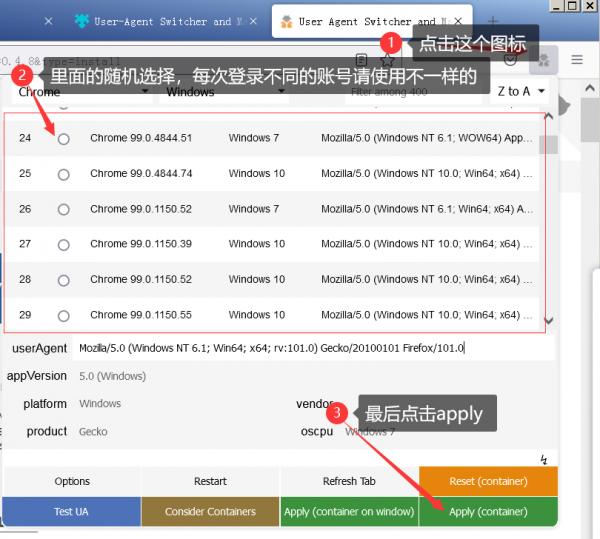Click the bookmark star icon

click(x=387, y=60)
